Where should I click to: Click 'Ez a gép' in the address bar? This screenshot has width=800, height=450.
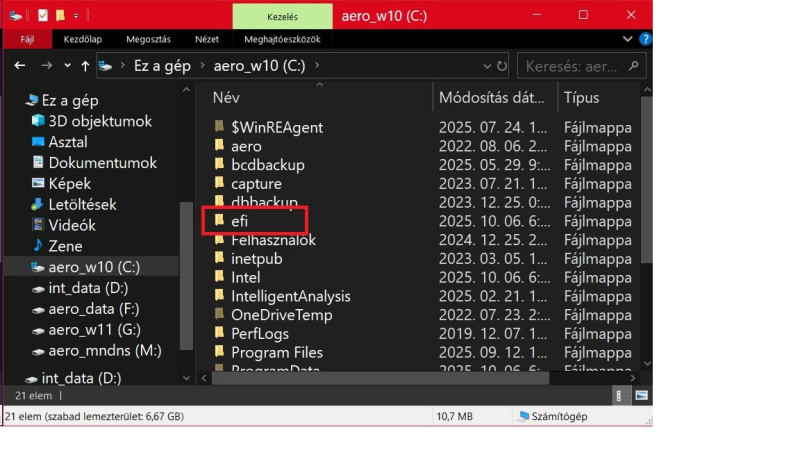pos(162,66)
